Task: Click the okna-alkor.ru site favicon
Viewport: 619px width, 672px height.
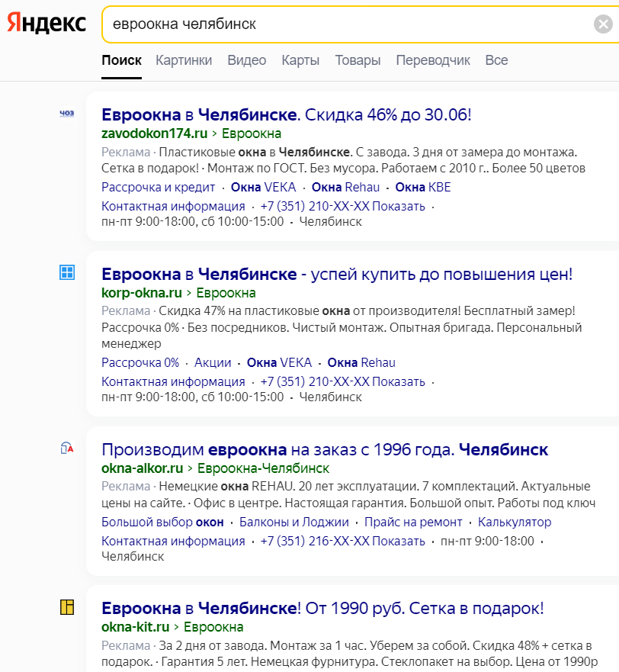Action: click(67, 448)
